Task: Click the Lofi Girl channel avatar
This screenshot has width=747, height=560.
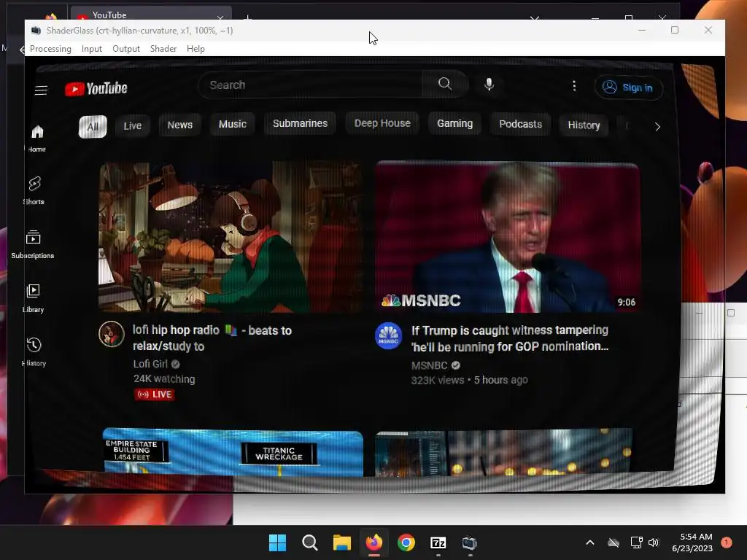Action: pos(112,334)
